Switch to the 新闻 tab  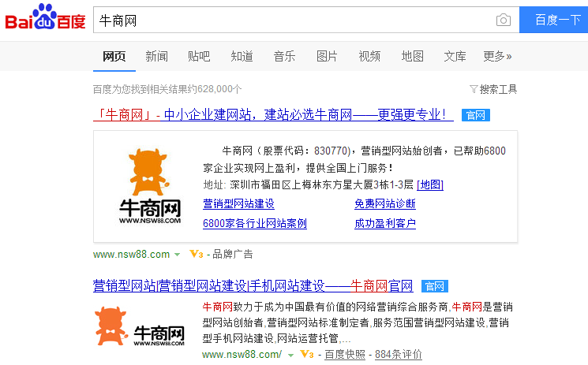pyautogui.click(x=156, y=56)
